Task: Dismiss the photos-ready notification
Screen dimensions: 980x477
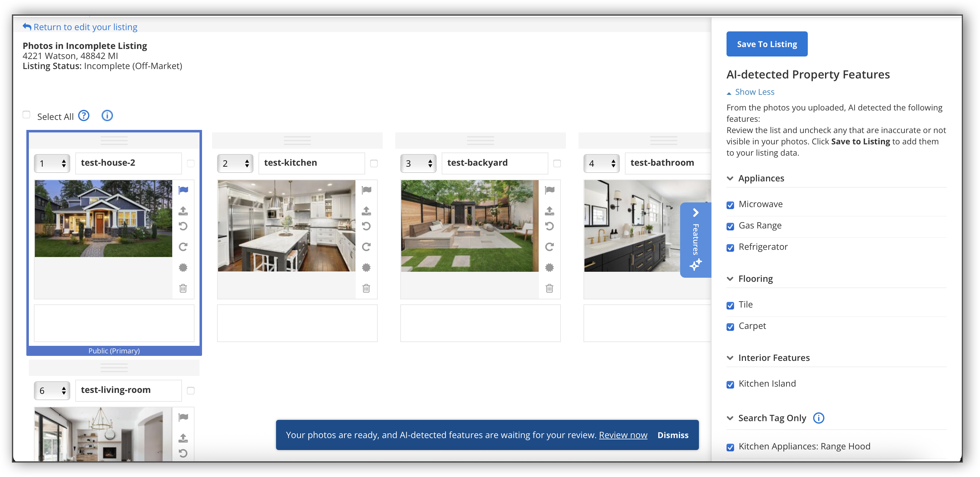Action: click(x=673, y=435)
